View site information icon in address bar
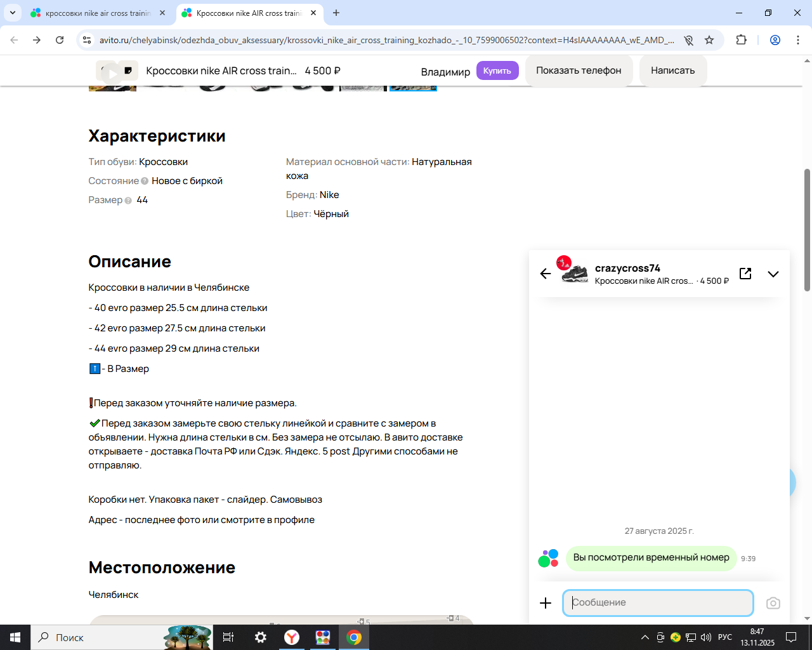The width and height of the screenshot is (812, 650). [87, 40]
